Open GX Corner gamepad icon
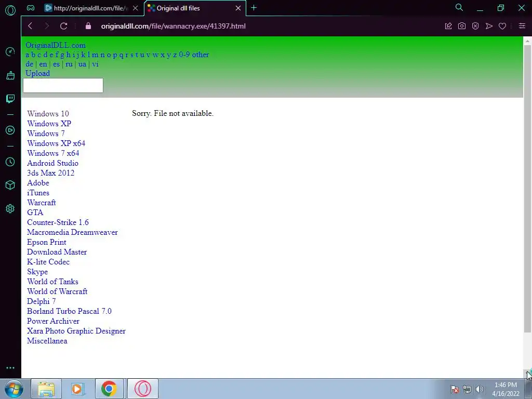This screenshot has width=532, height=399. pos(31,8)
